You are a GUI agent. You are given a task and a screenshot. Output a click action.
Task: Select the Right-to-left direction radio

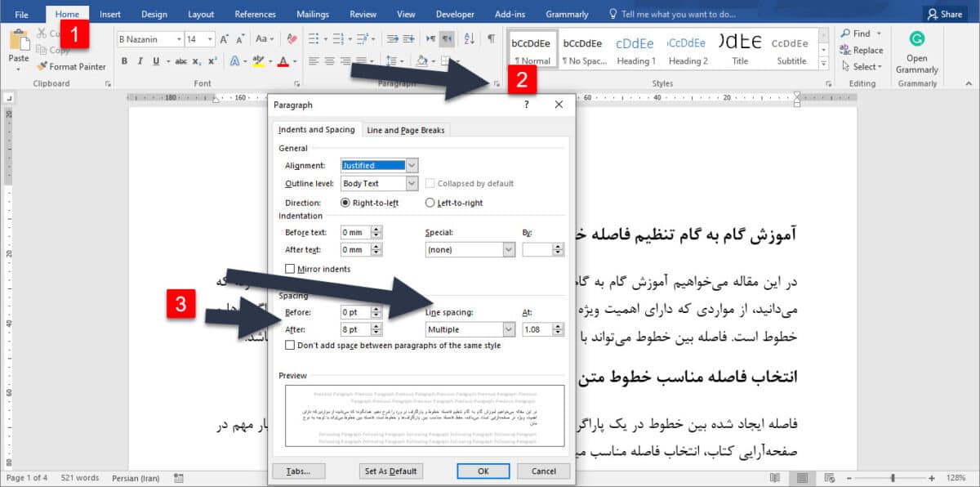pyautogui.click(x=345, y=203)
